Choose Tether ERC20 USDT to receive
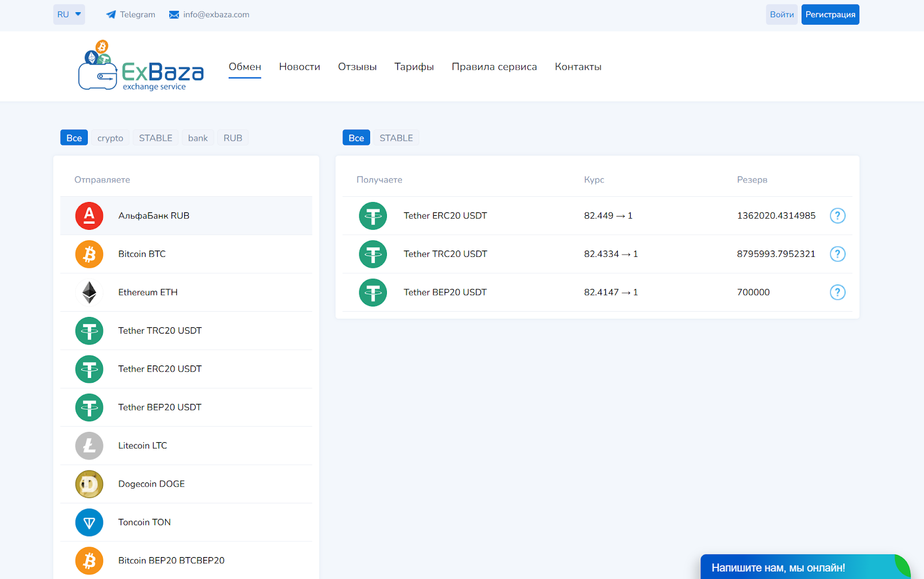 (597, 216)
